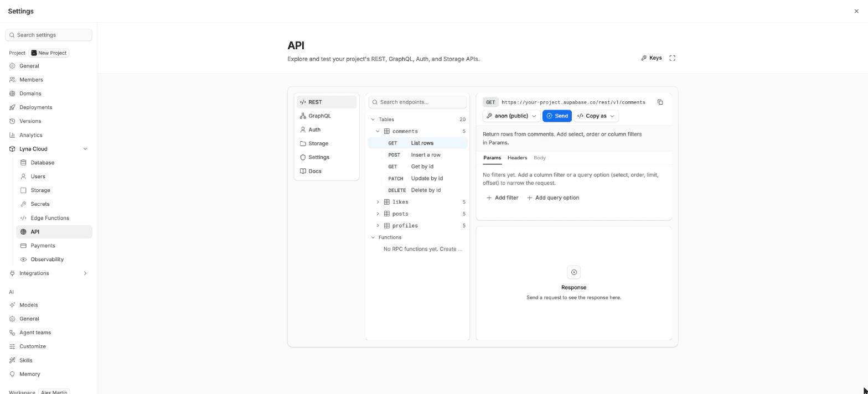This screenshot has width=868, height=394.
Task: Click the Alex Martin workspace badge
Action: [x=54, y=392]
